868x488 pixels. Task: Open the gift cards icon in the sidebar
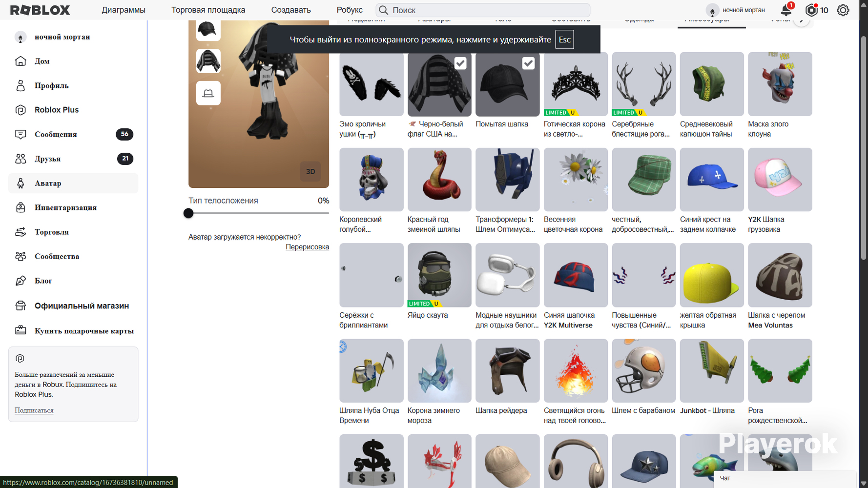point(21,330)
